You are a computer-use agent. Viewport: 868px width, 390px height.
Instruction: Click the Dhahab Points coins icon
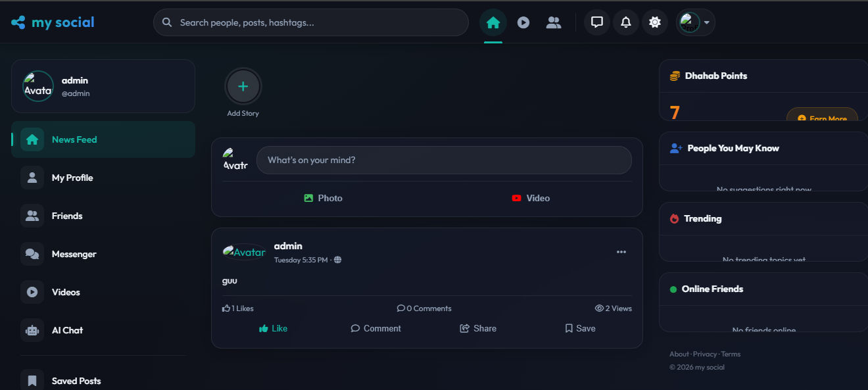tap(675, 76)
